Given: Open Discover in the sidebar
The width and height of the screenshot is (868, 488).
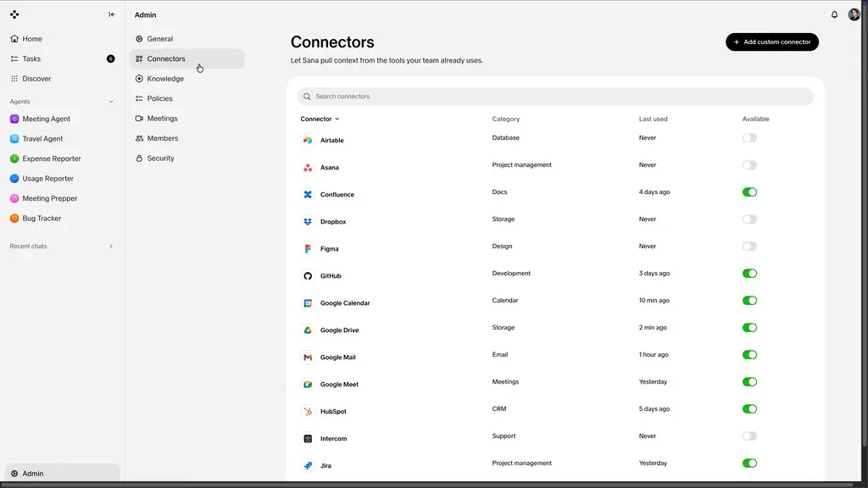Looking at the screenshot, I should pos(62,79).
